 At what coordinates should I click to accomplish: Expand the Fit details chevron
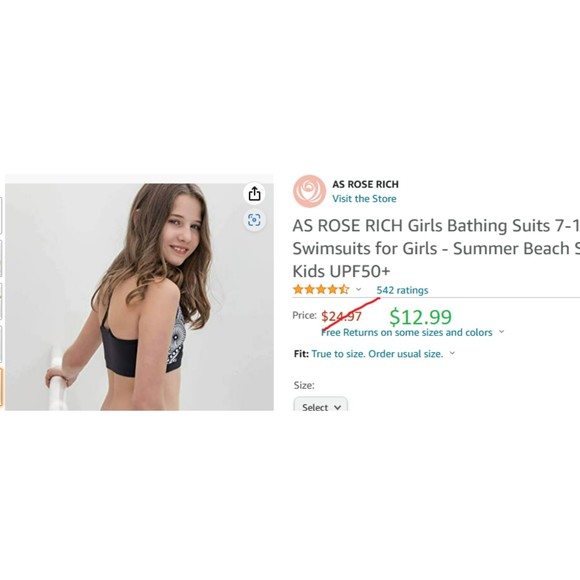click(452, 353)
